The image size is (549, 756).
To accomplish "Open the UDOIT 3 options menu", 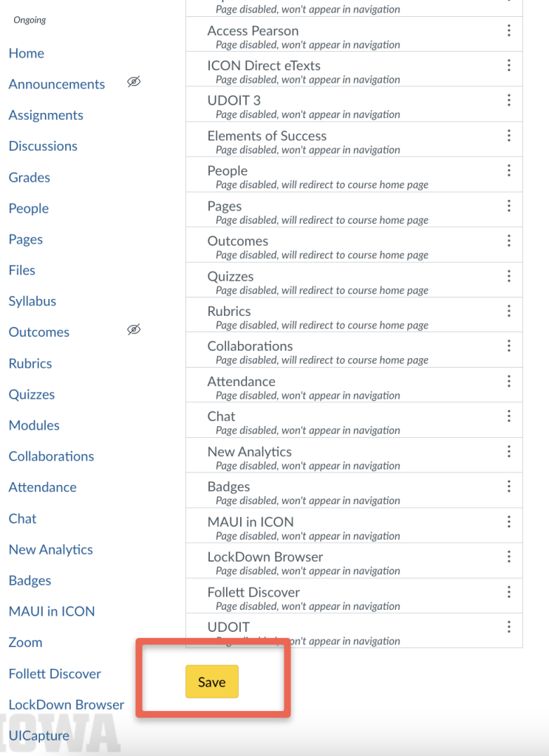I will pyautogui.click(x=508, y=103).
